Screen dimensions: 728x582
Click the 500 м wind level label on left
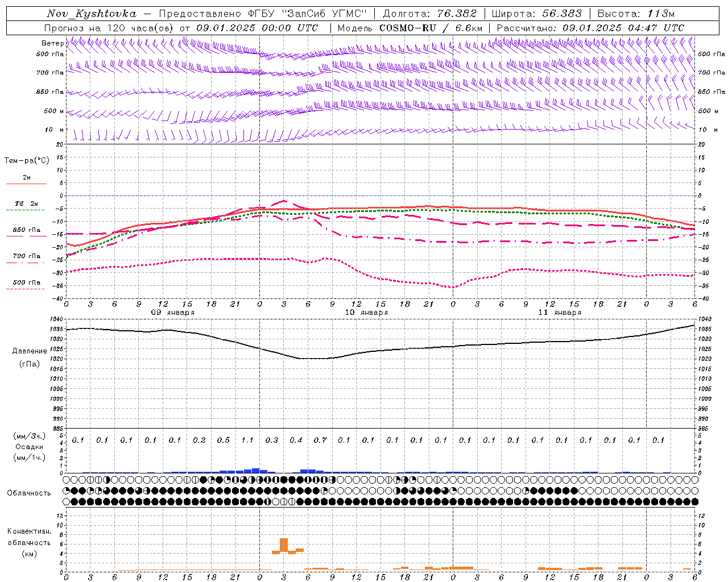(54, 111)
